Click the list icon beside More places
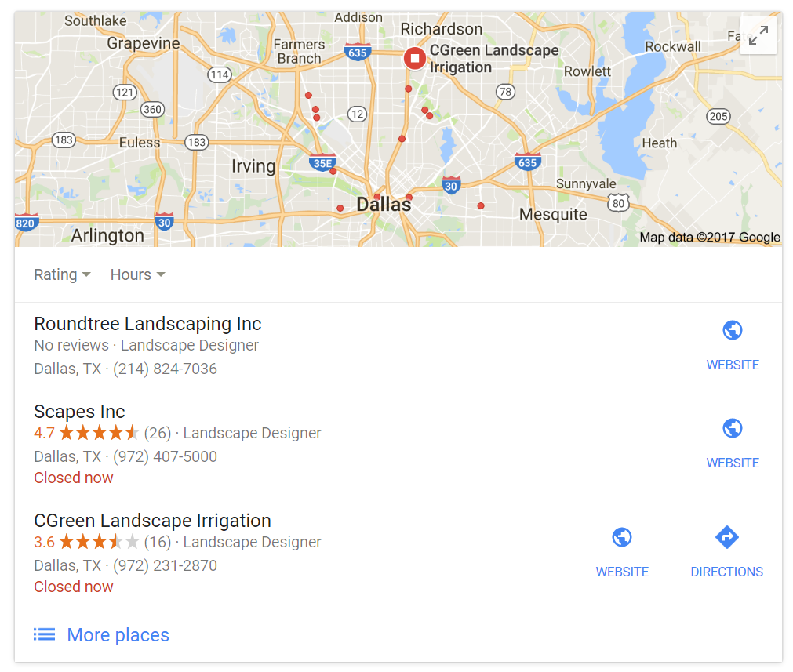Screen dimensions: 793x672 [x=44, y=634]
